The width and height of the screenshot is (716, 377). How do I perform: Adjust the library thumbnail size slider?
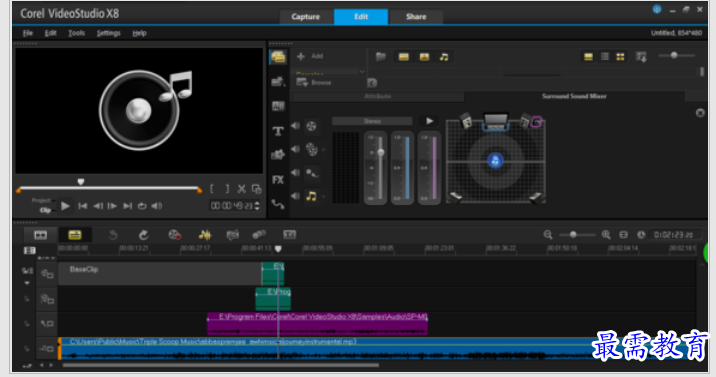pos(674,55)
